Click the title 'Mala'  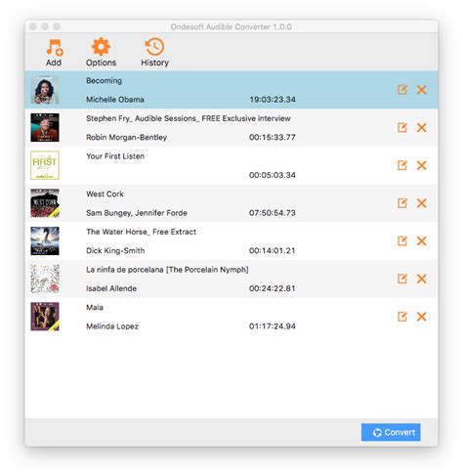click(95, 307)
